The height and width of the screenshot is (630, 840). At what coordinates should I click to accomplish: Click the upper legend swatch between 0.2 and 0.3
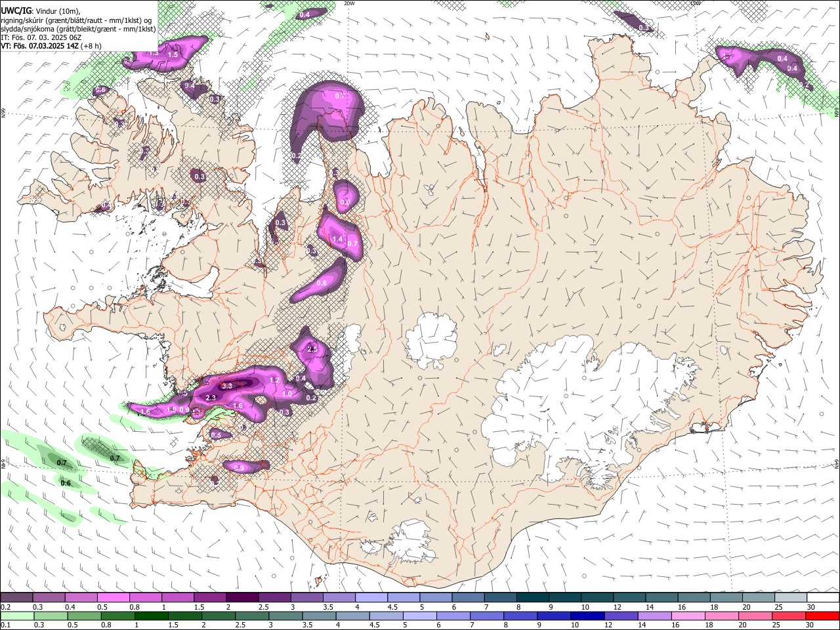(17, 597)
